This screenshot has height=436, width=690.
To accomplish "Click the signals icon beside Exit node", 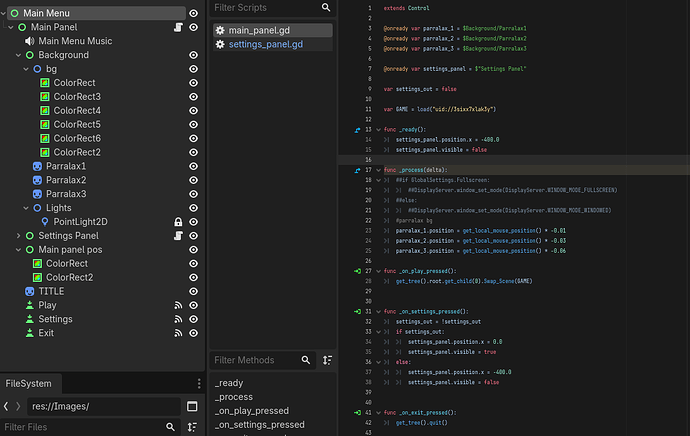I will pyautogui.click(x=177, y=333).
